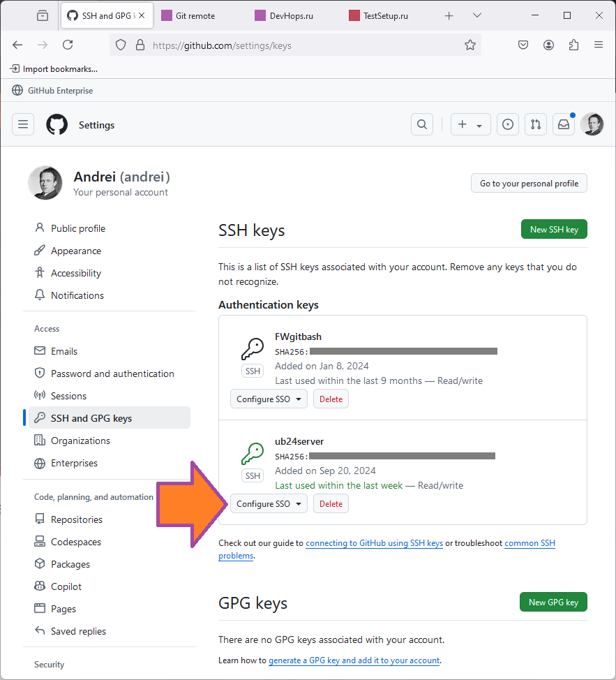Click the ub24server key title

coord(299,441)
